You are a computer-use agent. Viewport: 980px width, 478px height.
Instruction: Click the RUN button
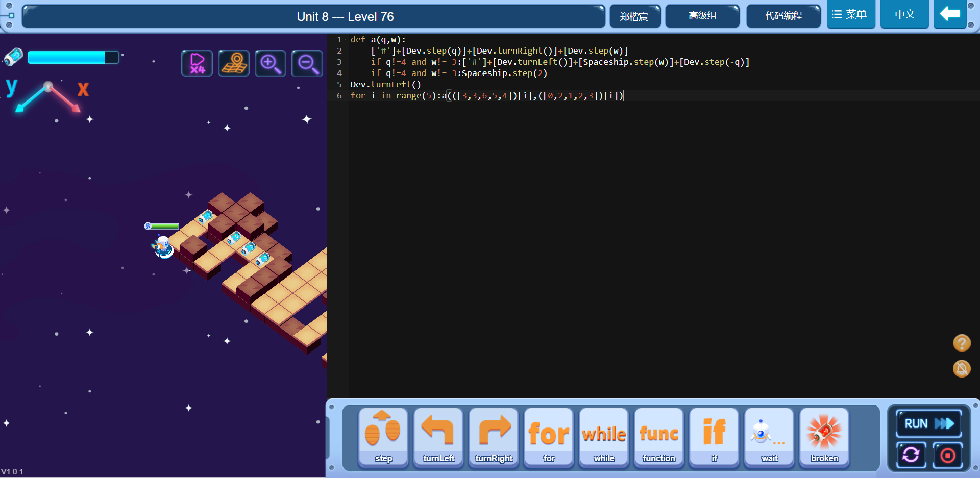[x=929, y=423]
